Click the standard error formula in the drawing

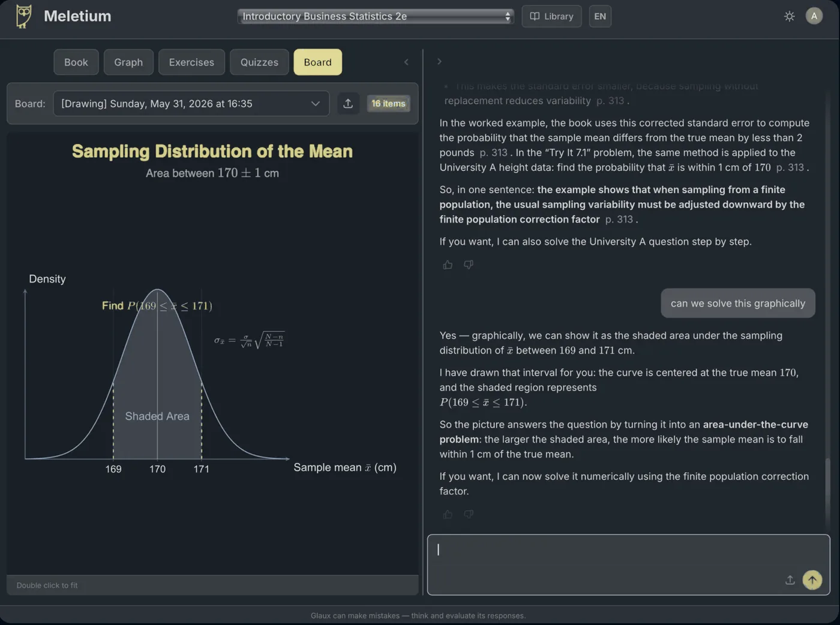point(249,340)
